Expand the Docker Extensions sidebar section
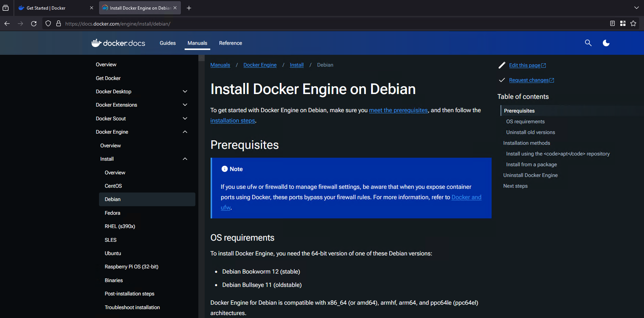The width and height of the screenshot is (644, 318). [185, 105]
